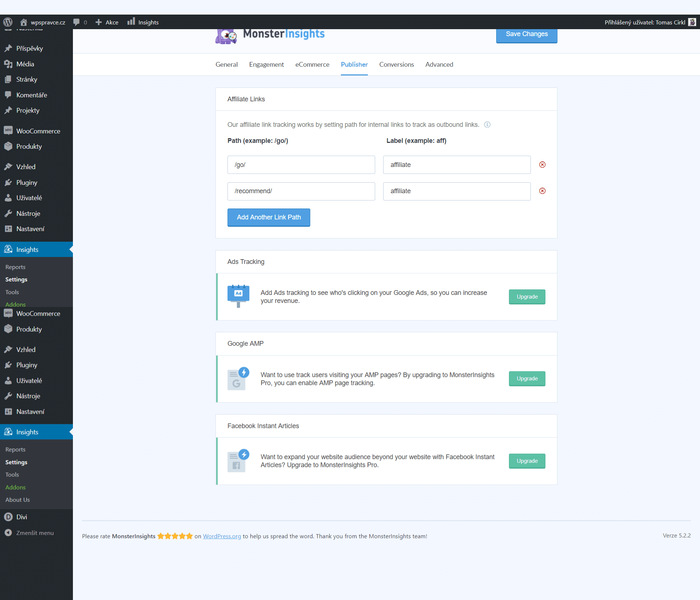Click the five-star rating in footer

coord(175,536)
